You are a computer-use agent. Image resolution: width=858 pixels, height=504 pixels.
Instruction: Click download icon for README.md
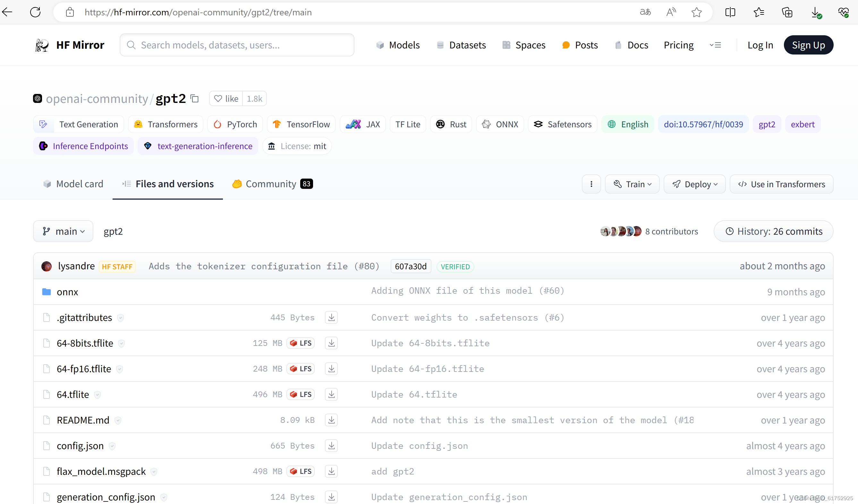tap(331, 420)
